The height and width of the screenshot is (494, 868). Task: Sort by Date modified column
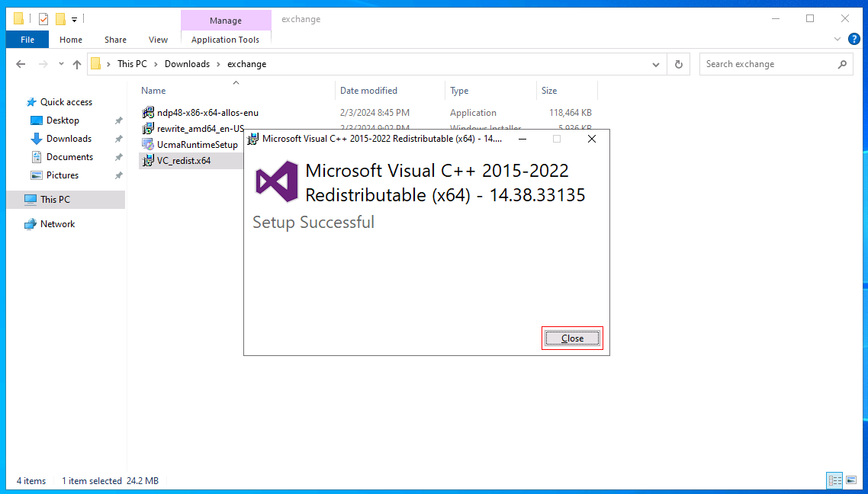(x=368, y=91)
